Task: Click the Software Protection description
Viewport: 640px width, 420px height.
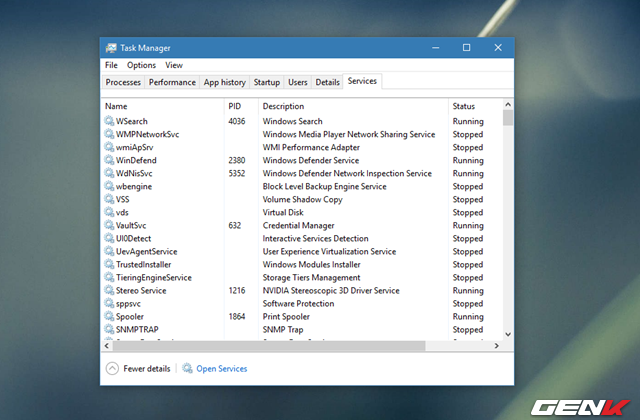Action: click(x=298, y=304)
